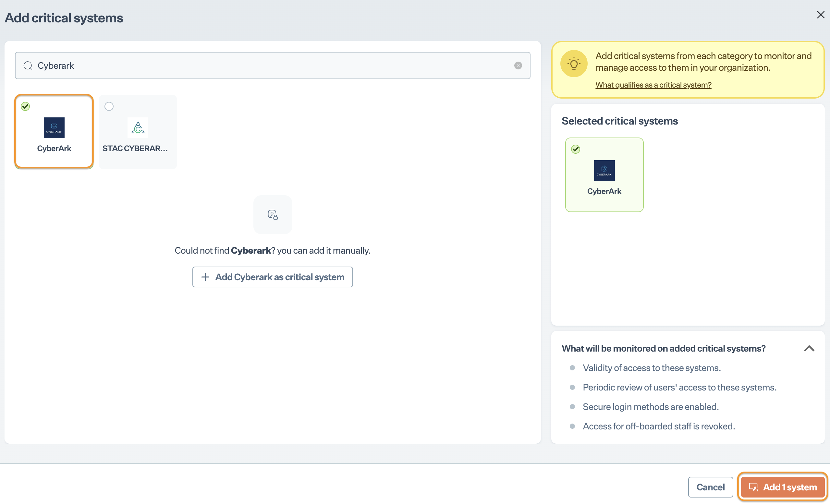Select the STAC CYBERARK radio circle
This screenshot has height=504, width=830.
point(109,106)
